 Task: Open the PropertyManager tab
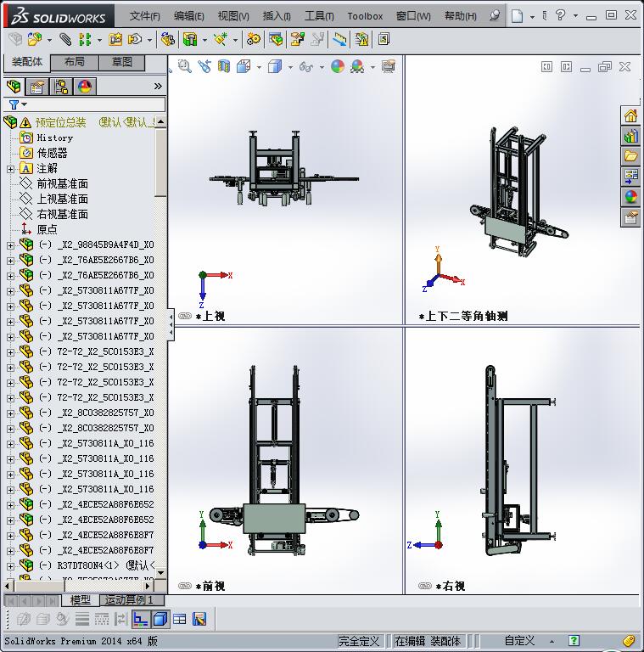pyautogui.click(x=37, y=87)
